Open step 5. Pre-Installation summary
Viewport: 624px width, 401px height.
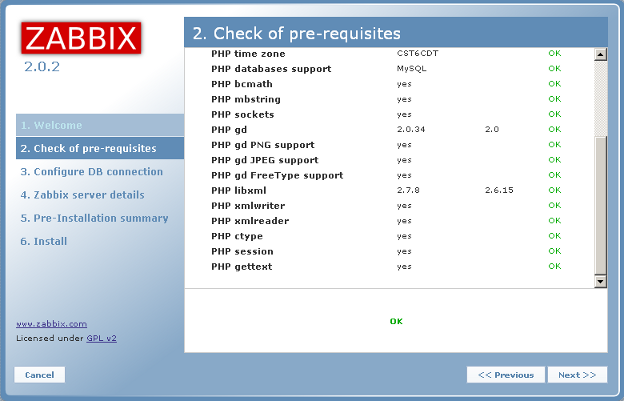pos(94,218)
